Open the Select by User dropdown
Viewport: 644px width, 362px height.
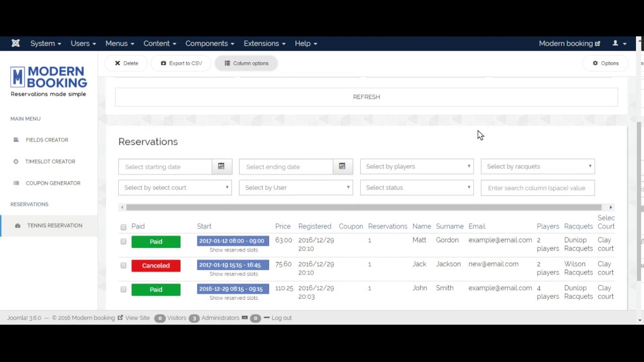tap(296, 188)
